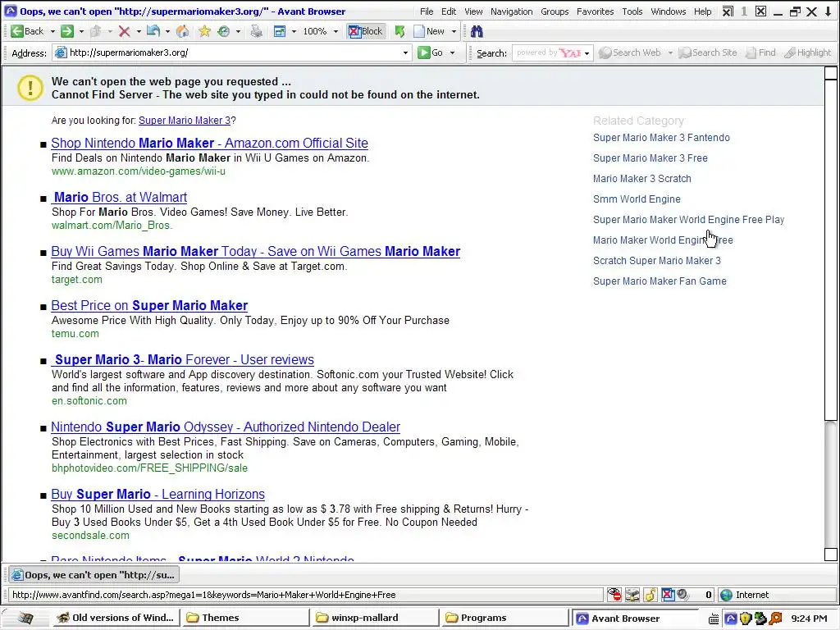Screen dimensions: 840x630
Task: Click the boxed X close page icon
Action: coord(760,11)
